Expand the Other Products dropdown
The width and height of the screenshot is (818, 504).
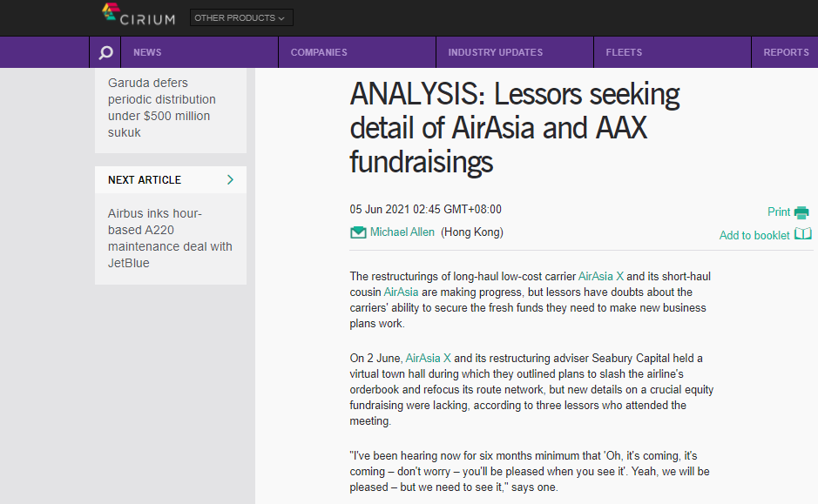coord(241,17)
